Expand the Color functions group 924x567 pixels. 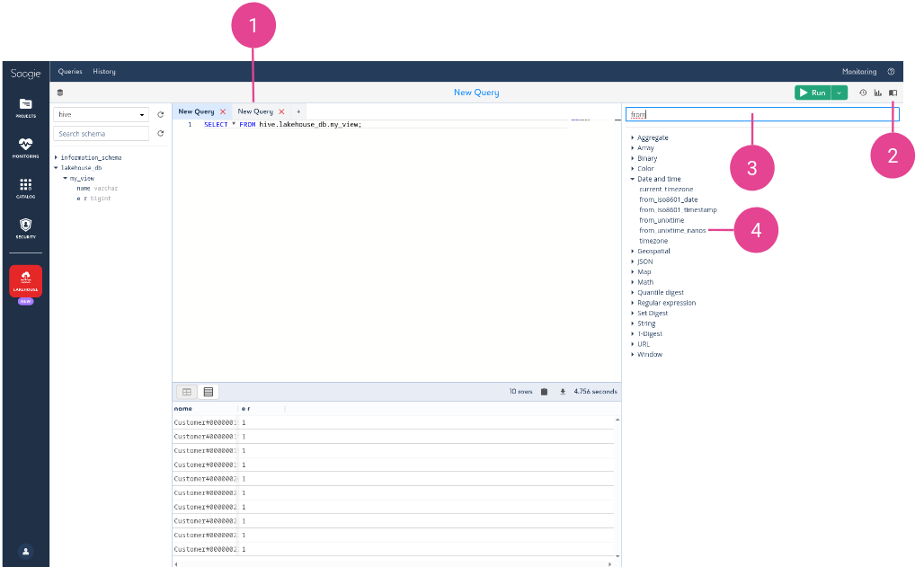[632, 169]
